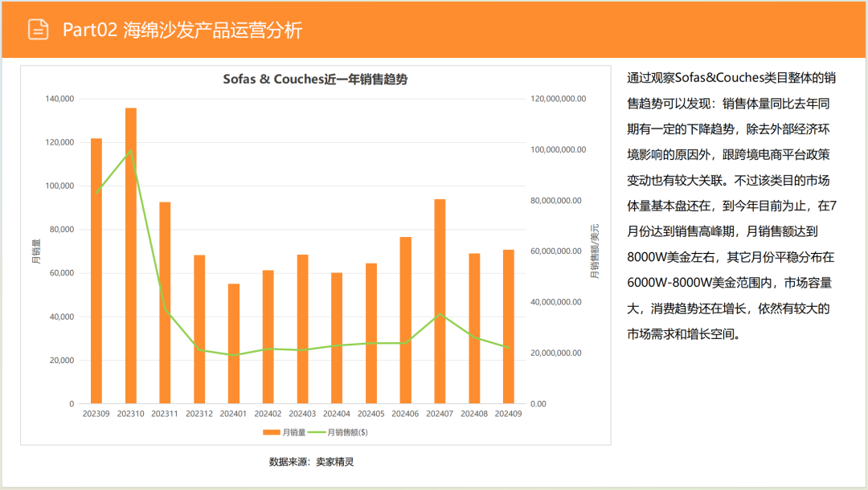The height and width of the screenshot is (490, 868).
Task: Click the paragraph line starting 通过观察Sofas&Couches
Action: (x=731, y=78)
